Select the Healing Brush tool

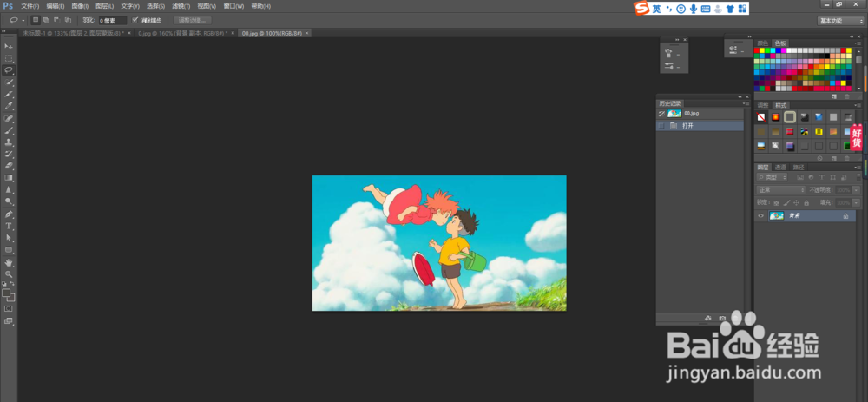[x=9, y=119]
